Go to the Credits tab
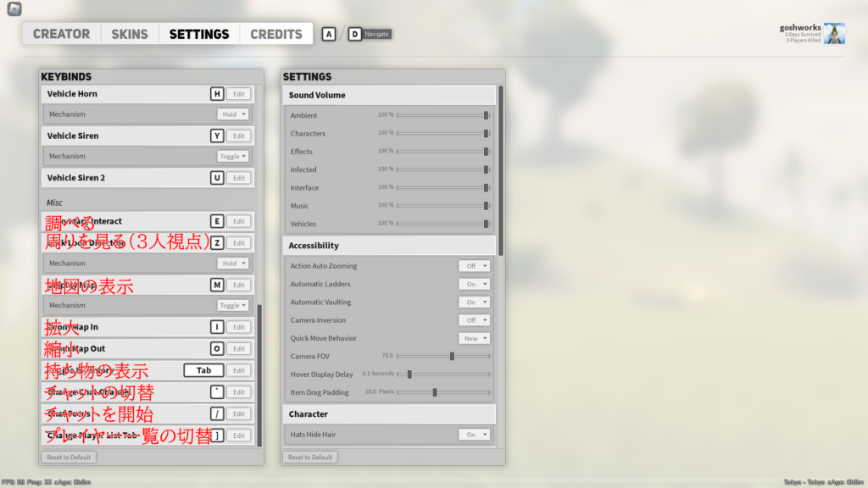This screenshot has height=488, width=868. tap(276, 34)
